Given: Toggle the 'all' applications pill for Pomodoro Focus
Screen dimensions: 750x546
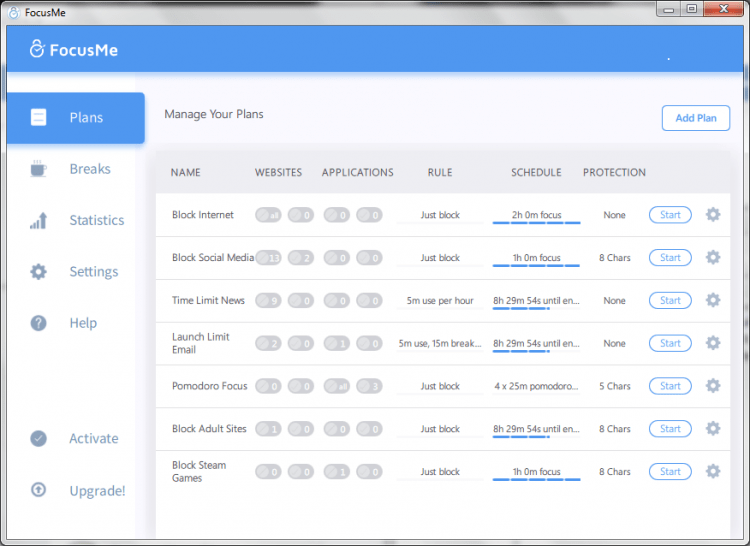Looking at the screenshot, I should pyautogui.click(x=337, y=386).
